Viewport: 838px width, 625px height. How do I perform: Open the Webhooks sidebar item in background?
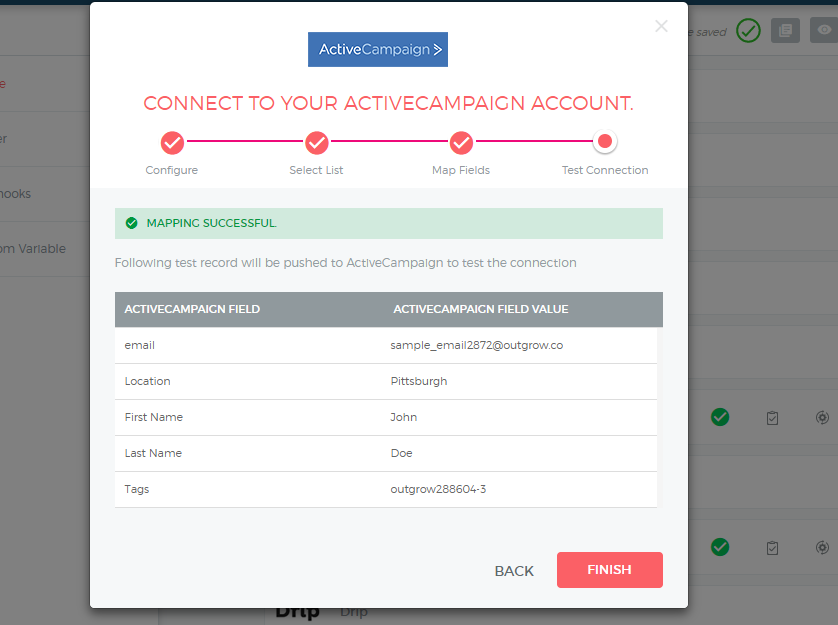point(45,194)
